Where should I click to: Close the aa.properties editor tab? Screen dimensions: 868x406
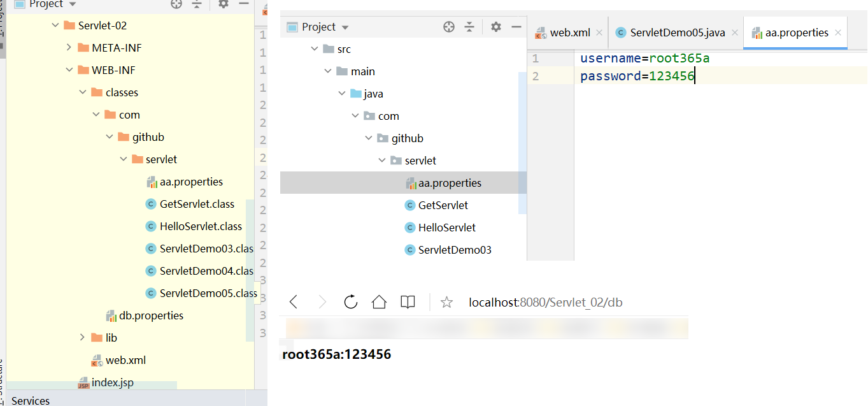tap(838, 33)
